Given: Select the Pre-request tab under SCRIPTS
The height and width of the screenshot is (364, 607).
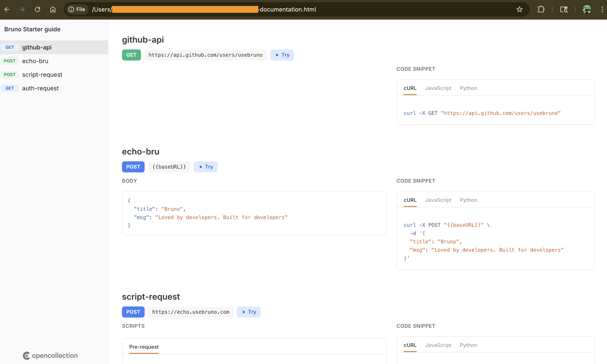Looking at the screenshot, I should point(144,347).
